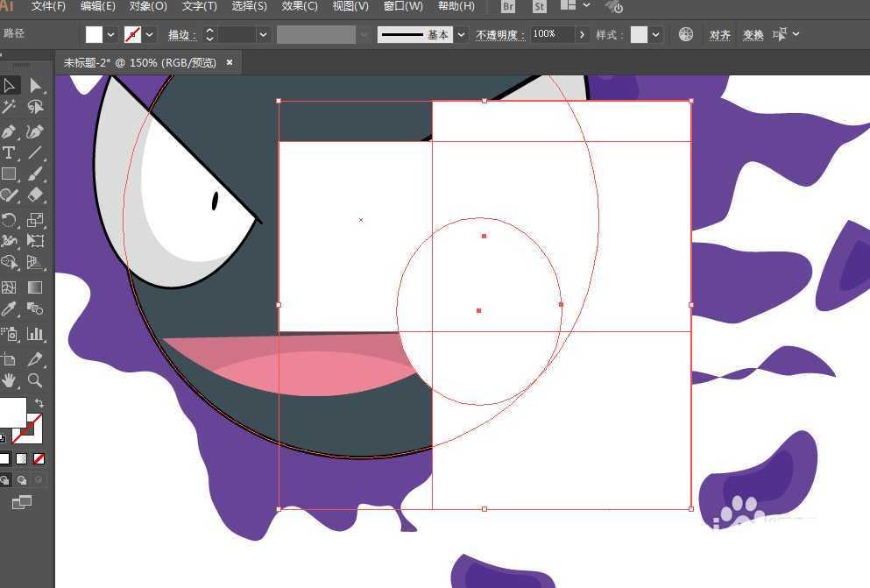Activate the Zoom magnifier tool
The image size is (870, 588).
[35, 380]
